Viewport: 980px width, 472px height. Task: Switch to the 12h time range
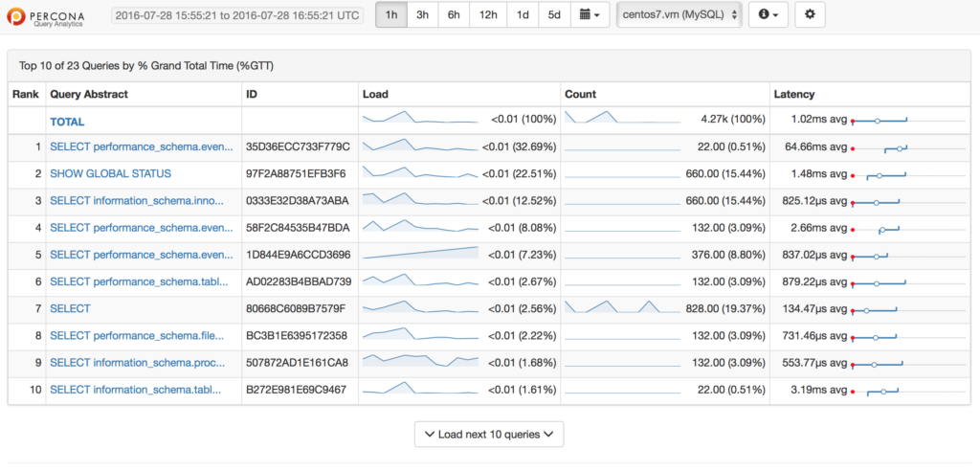(x=488, y=15)
